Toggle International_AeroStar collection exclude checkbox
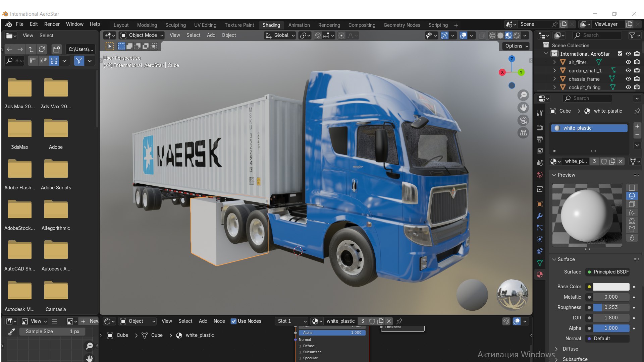 tap(620, 54)
